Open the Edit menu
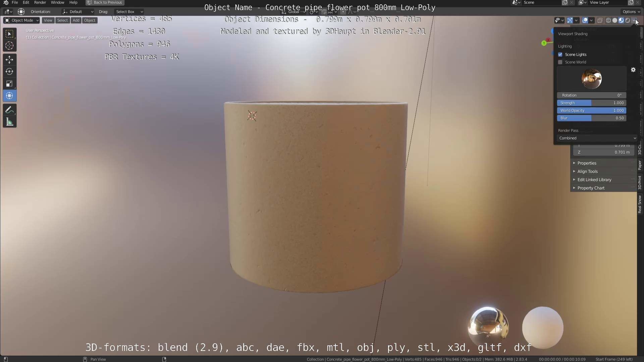 [26, 2]
